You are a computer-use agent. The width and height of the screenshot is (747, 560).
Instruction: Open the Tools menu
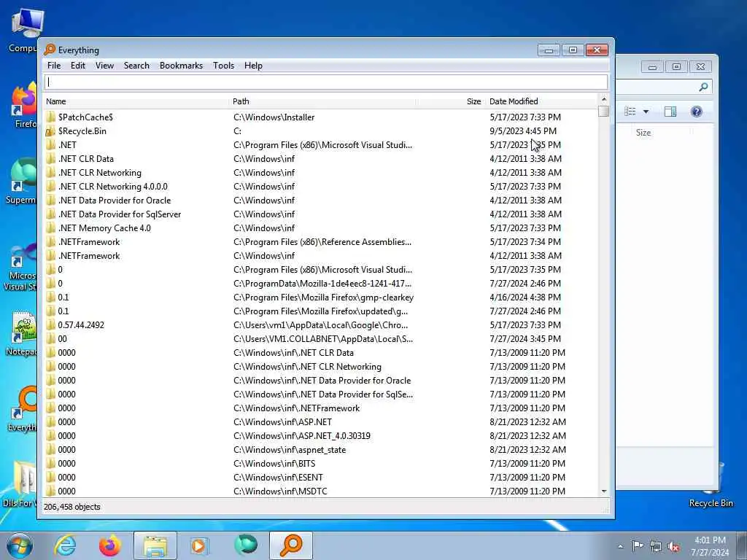(223, 66)
